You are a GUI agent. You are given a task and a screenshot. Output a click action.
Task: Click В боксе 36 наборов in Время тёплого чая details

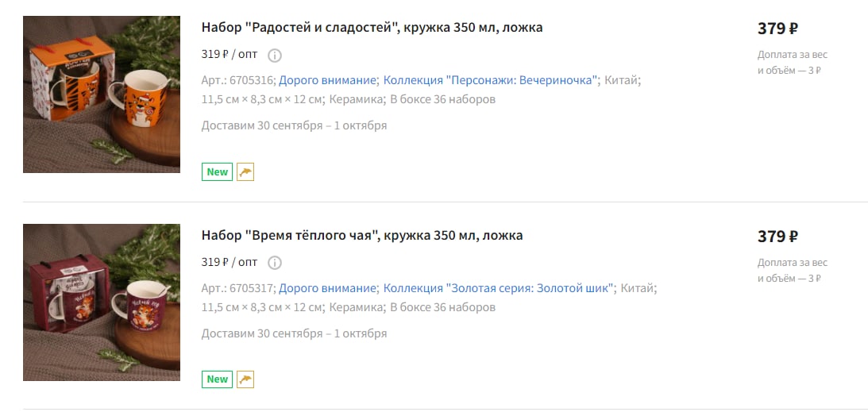click(443, 307)
